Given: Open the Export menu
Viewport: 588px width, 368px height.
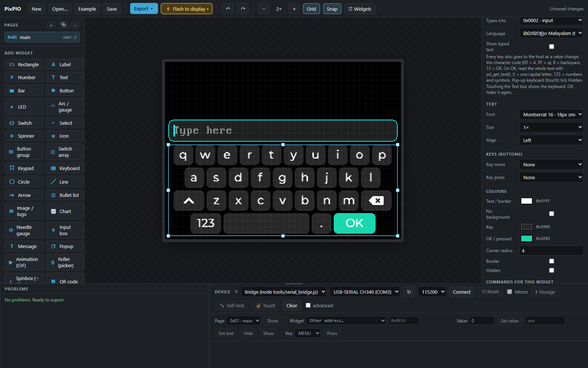Looking at the screenshot, I should (144, 9).
